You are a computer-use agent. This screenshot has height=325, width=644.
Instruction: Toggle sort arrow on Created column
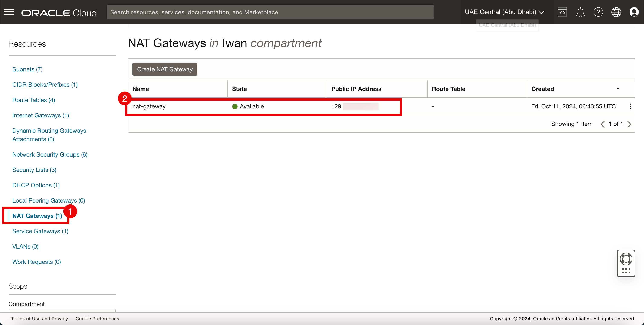[618, 89]
